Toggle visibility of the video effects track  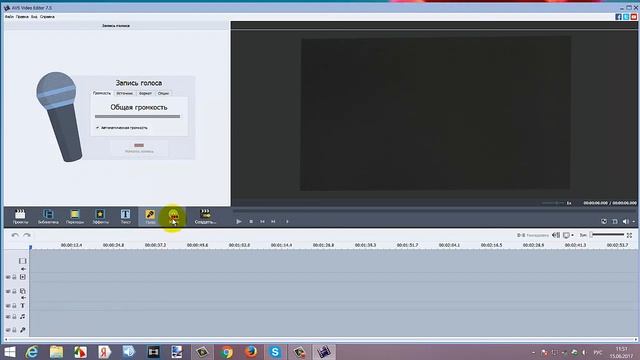(x=8, y=277)
